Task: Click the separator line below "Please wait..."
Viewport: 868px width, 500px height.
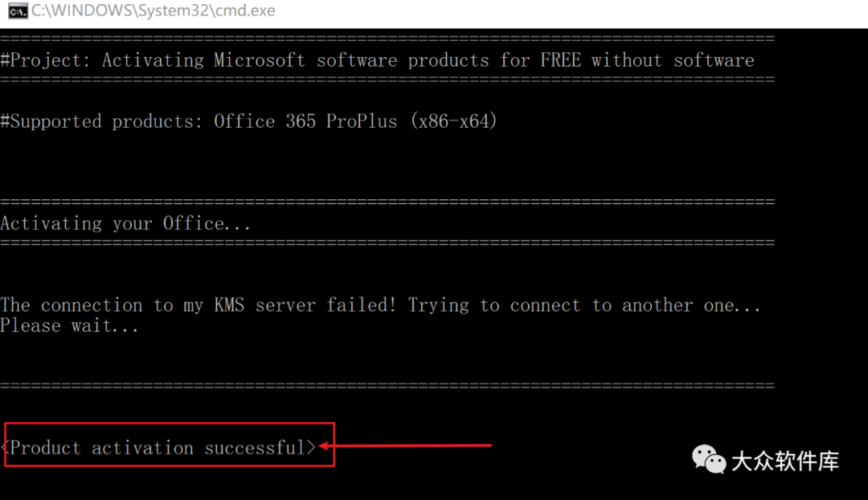Action: [387, 386]
